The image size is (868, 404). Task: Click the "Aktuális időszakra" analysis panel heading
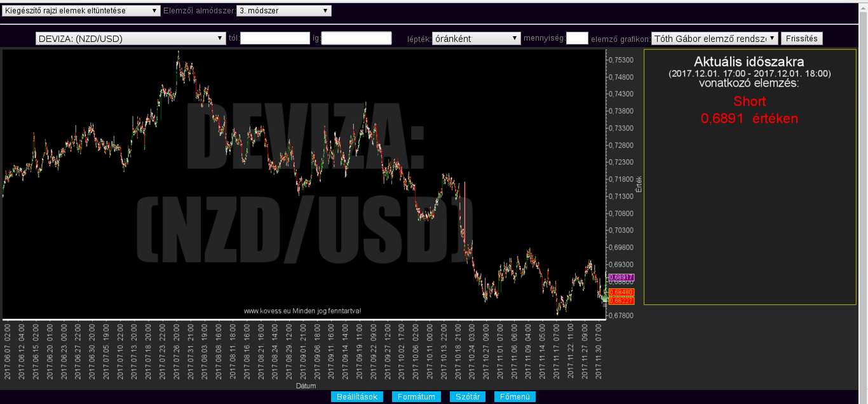[749, 62]
